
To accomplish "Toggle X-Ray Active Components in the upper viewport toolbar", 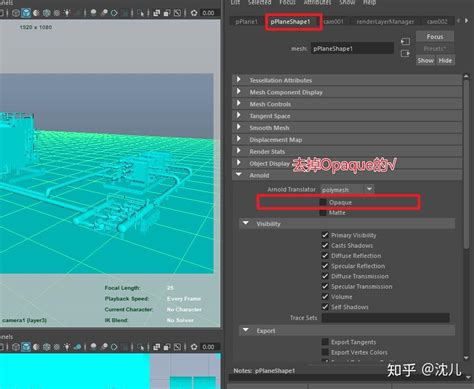I will (x=167, y=13).
